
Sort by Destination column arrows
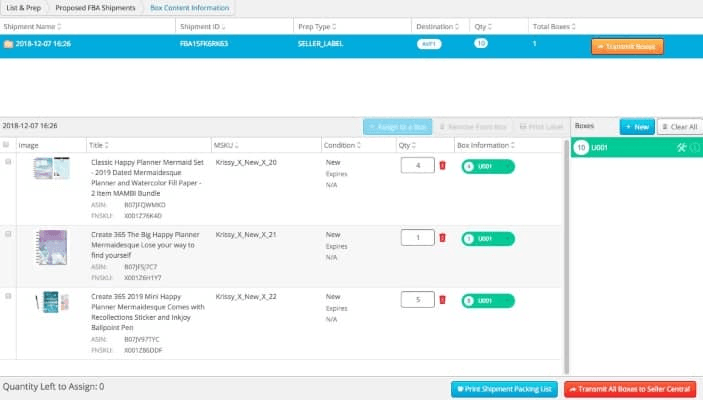457,27
